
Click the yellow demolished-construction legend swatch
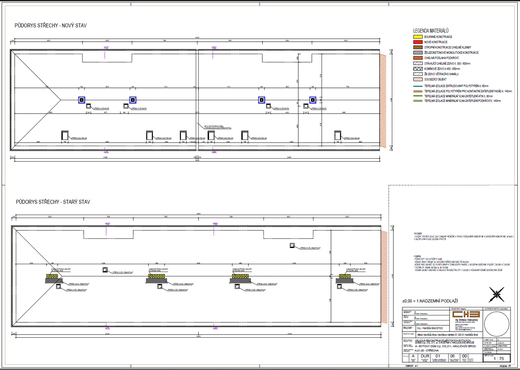click(x=418, y=37)
